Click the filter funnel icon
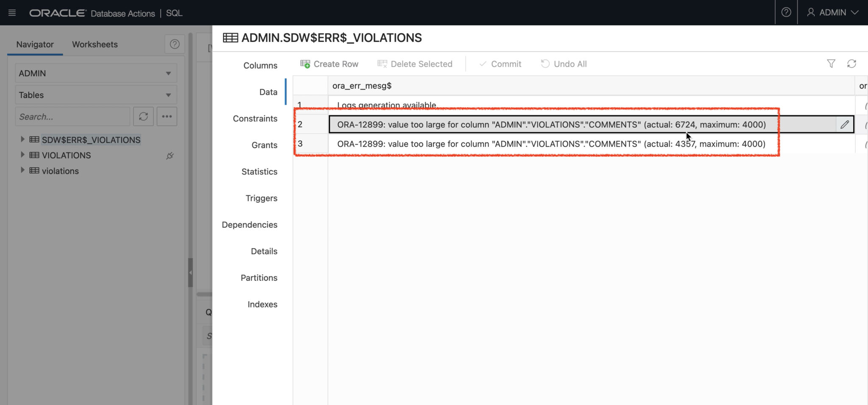This screenshot has height=405, width=868. click(x=831, y=64)
